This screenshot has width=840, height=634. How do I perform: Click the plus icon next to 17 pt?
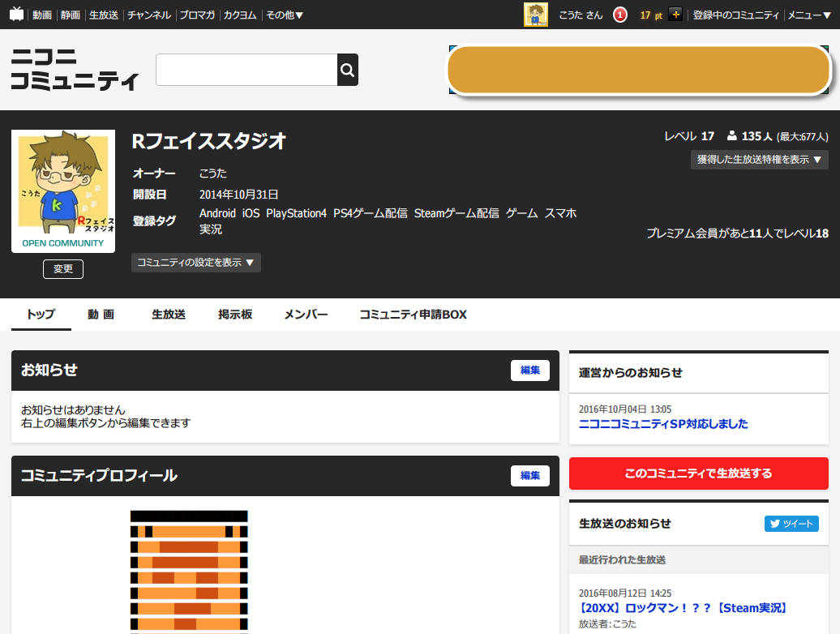click(676, 14)
